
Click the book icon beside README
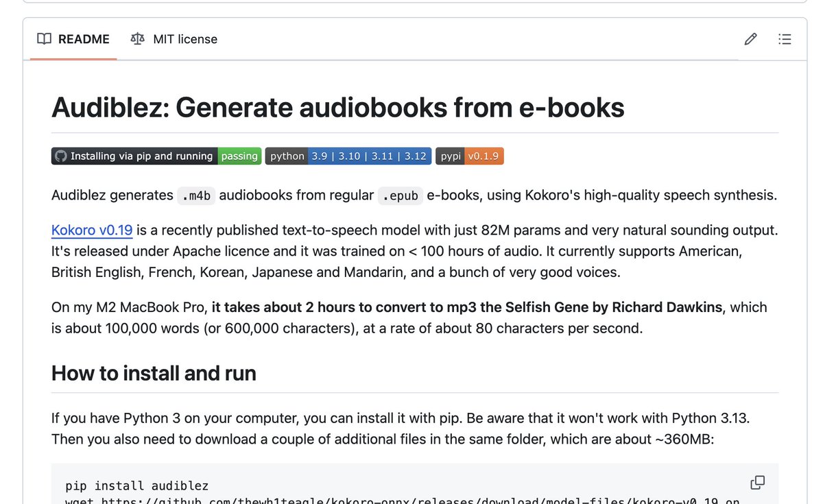[x=45, y=39]
